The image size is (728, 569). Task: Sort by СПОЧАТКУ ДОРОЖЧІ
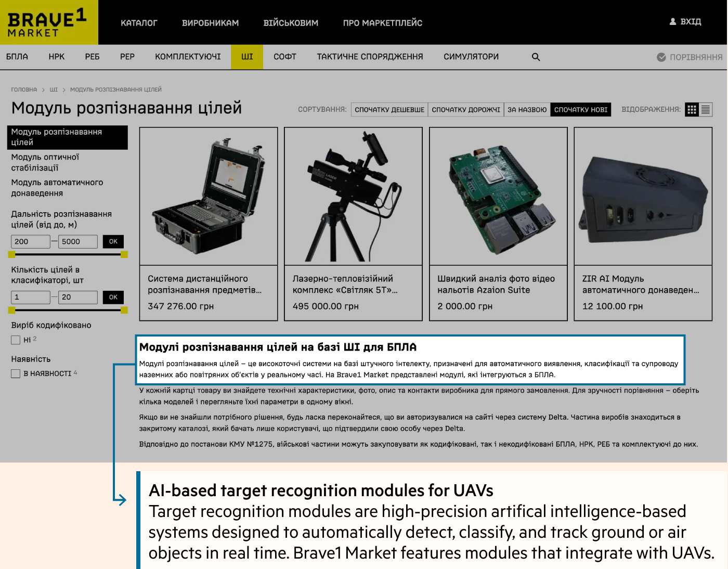[x=466, y=110]
